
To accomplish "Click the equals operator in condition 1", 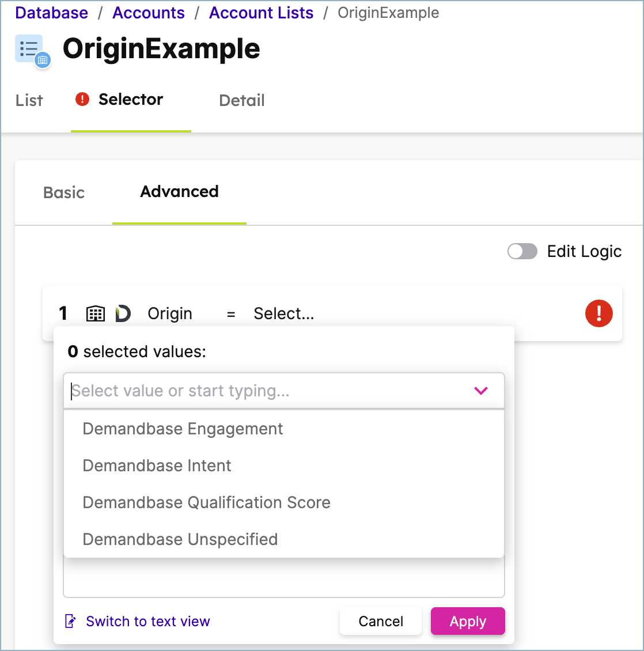I will coord(231,315).
